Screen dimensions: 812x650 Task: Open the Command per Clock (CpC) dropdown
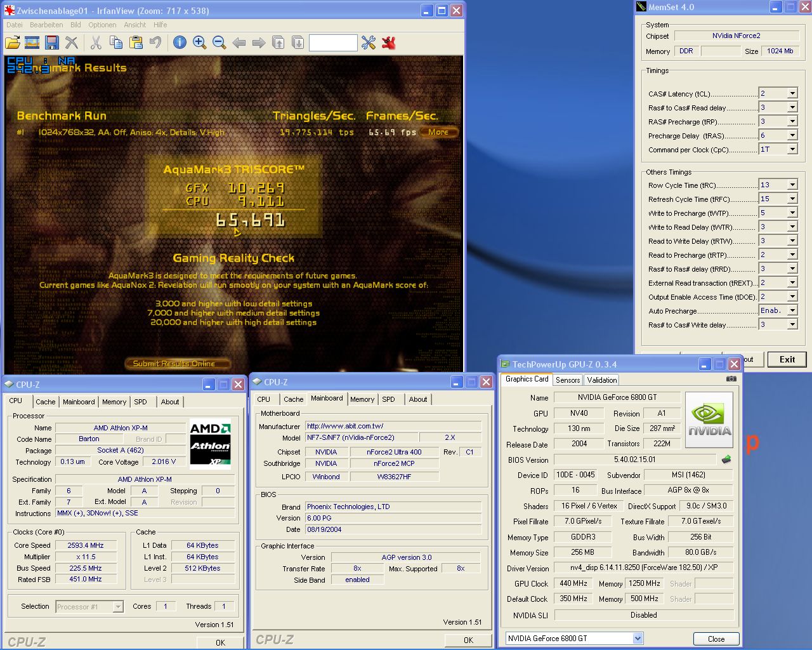pos(792,149)
